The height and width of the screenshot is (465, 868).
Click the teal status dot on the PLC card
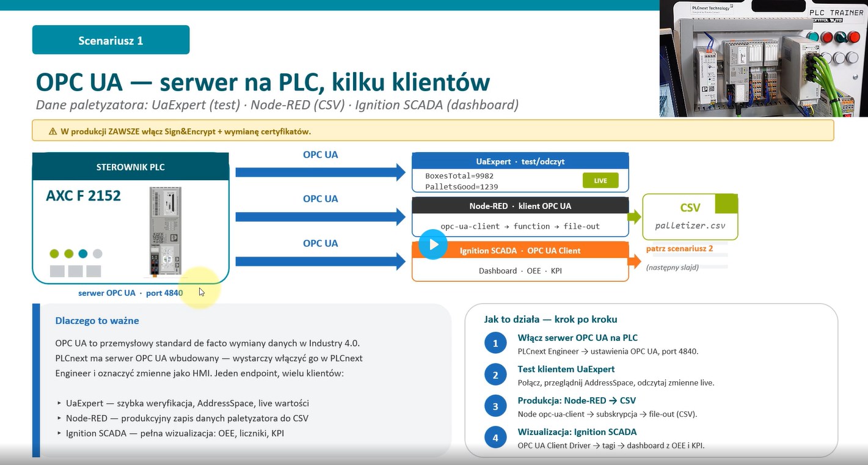click(83, 254)
